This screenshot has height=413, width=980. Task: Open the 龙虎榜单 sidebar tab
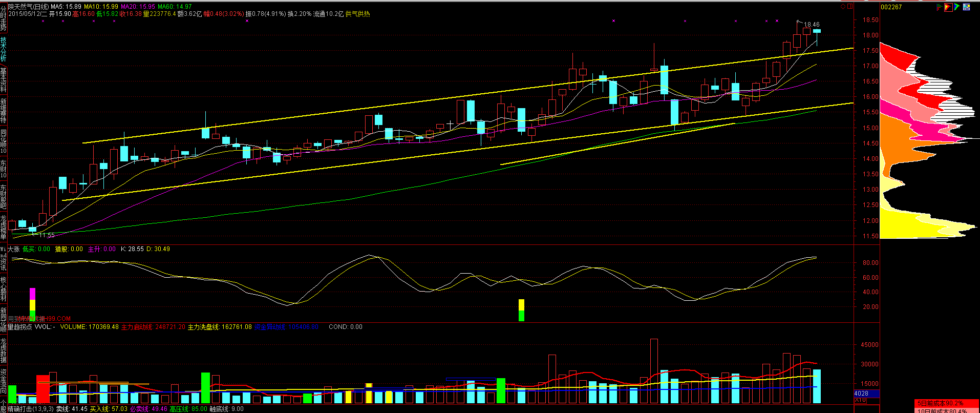coord(4,228)
